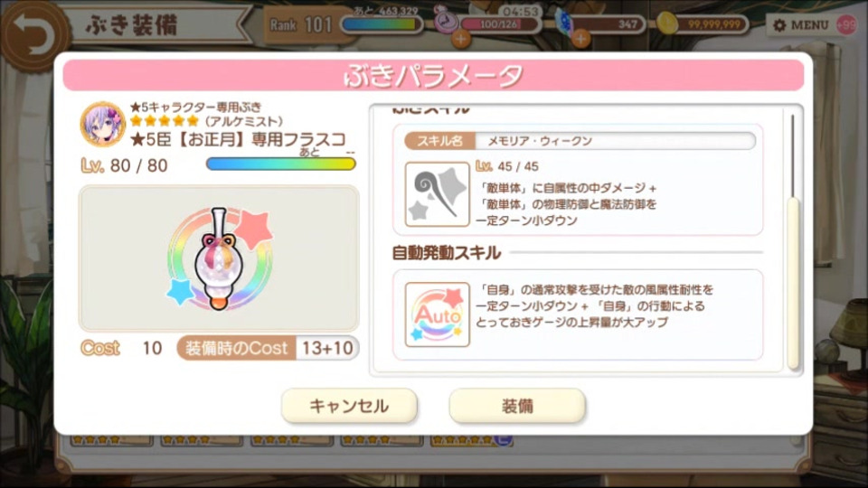Click the ぶきパラメータ title header
The height and width of the screenshot is (488, 868).
pos(433,75)
